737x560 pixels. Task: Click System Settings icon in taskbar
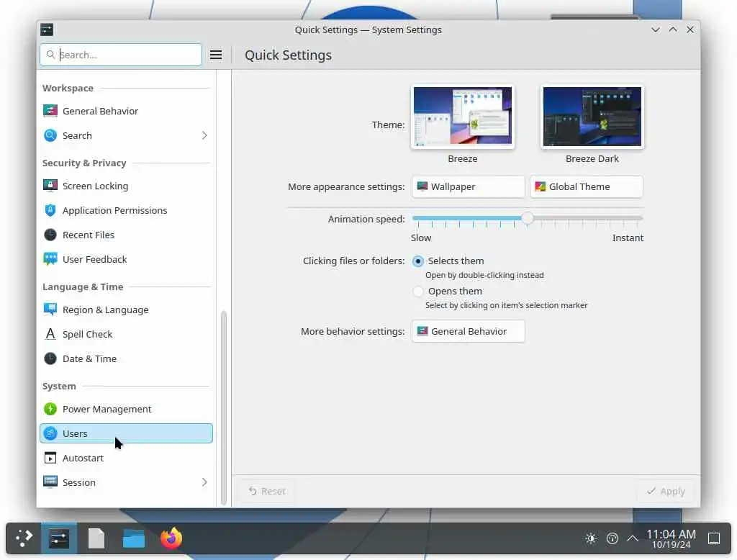[x=59, y=538]
